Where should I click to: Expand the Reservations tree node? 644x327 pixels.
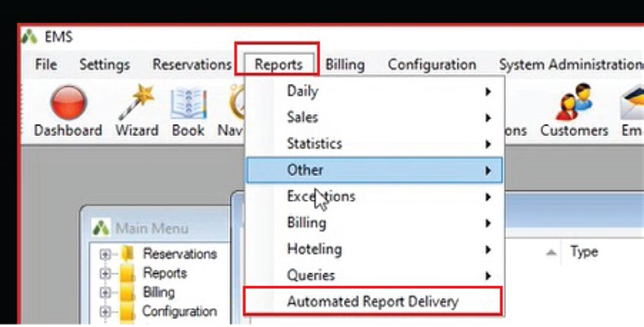[105, 255]
